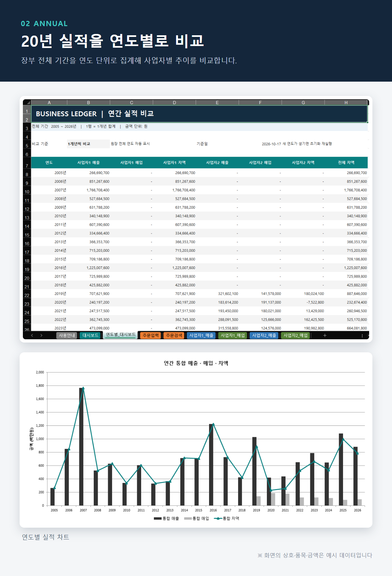Select the 연도별_대시보드 sheet tab
The image size is (392, 576).
click(x=121, y=335)
